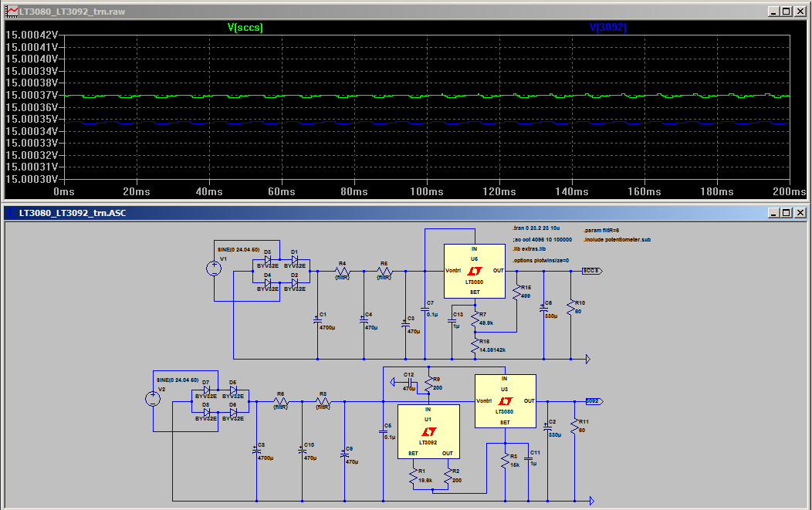Click resistor R16 14.38142k symbol
This screenshot has width=812, height=510.
coord(475,346)
